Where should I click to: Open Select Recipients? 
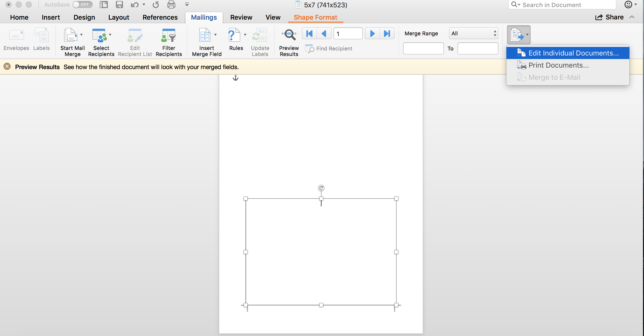tap(101, 42)
